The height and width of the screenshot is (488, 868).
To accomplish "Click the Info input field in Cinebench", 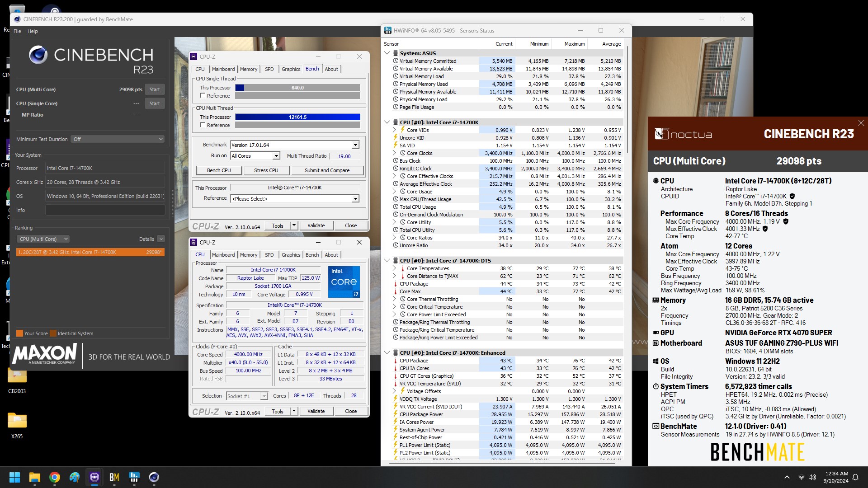I will tap(105, 210).
